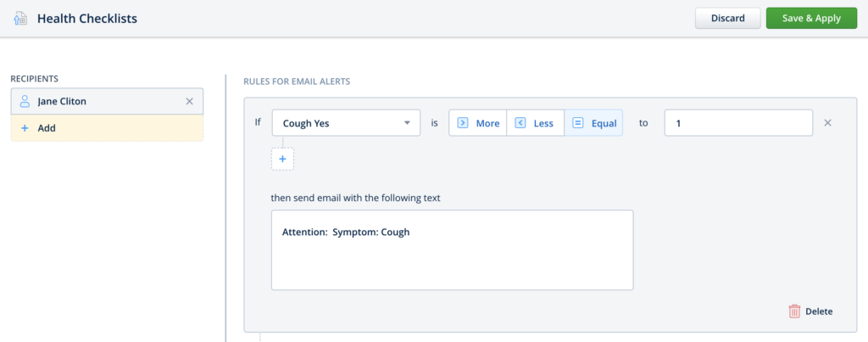868x342 pixels.
Task: Click the Health Checklists clipboard icon
Action: click(21, 18)
